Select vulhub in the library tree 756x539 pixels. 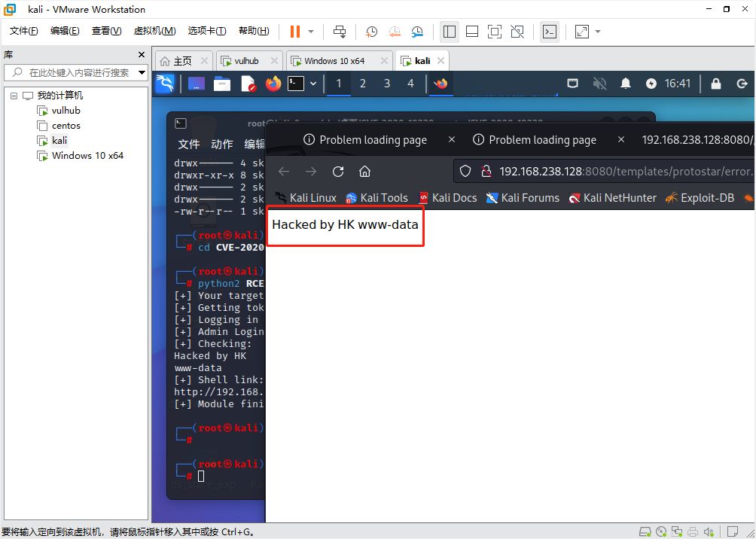pyautogui.click(x=59, y=111)
